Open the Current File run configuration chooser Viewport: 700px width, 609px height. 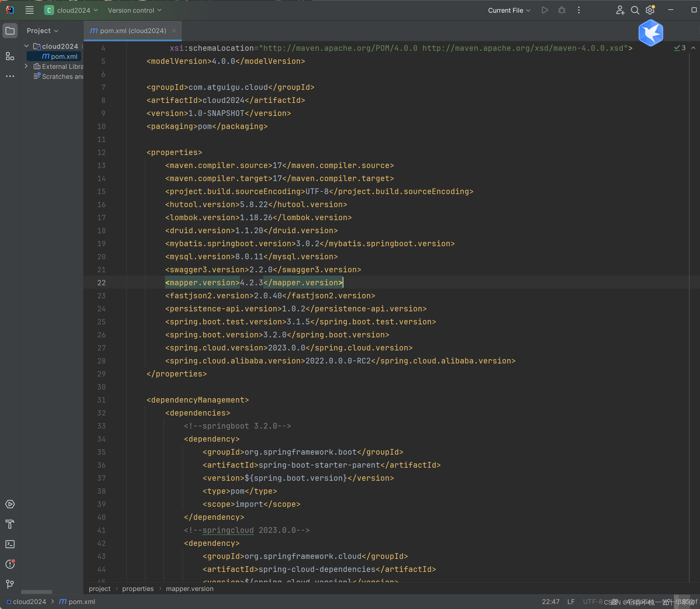(x=508, y=10)
